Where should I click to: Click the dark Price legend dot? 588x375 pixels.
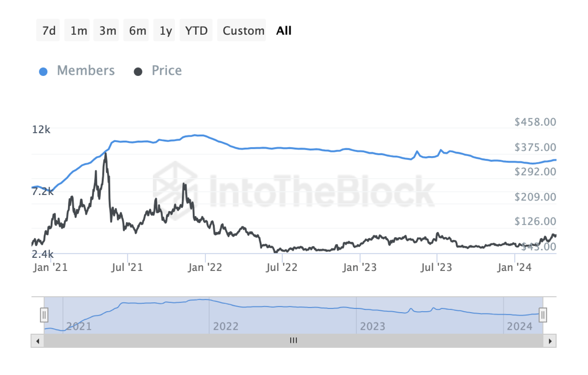point(138,72)
